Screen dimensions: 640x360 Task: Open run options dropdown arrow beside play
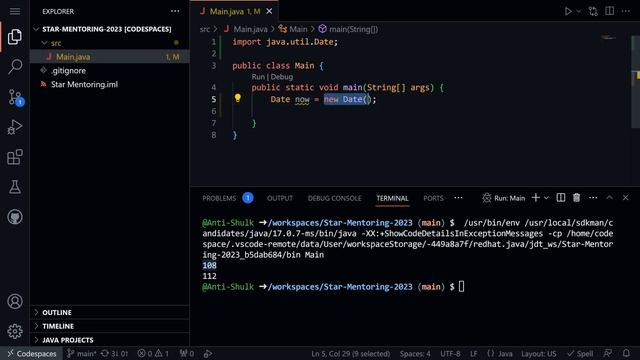point(578,11)
